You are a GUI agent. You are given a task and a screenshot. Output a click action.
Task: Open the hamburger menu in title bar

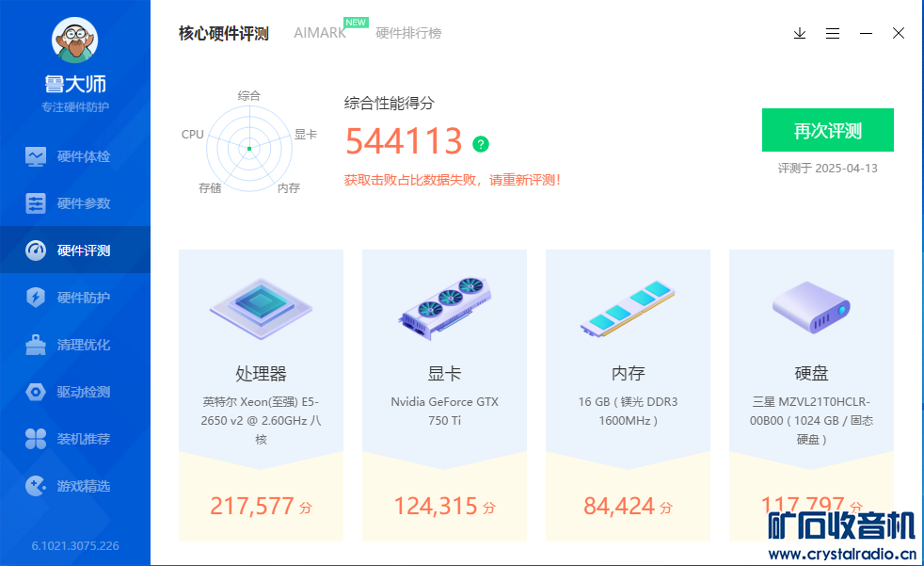[x=833, y=34]
